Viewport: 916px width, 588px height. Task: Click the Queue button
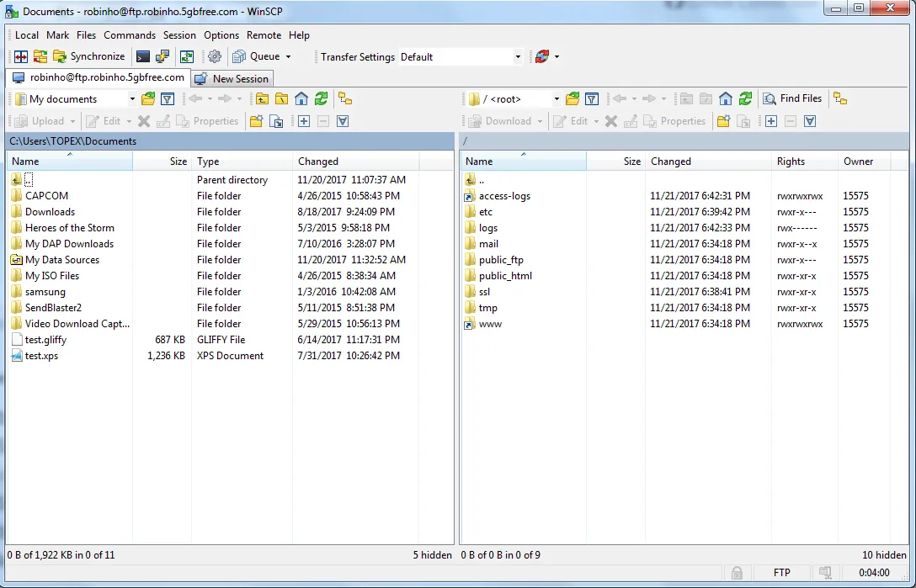point(257,56)
